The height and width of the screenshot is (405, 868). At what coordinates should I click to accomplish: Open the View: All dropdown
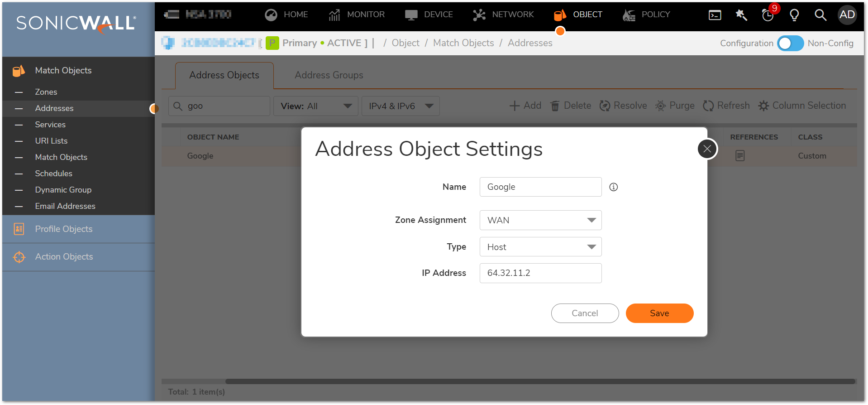pos(315,106)
